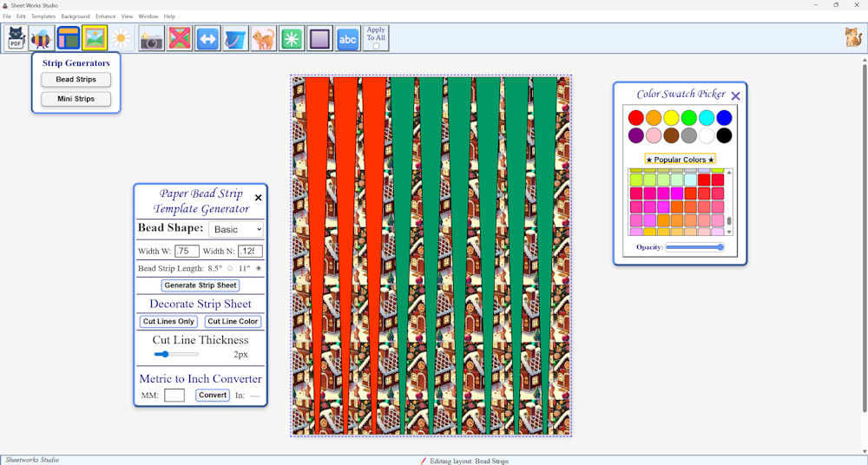Screen dimensions: 868x465
Task: Pick the yellow circle swatch
Action: [x=672, y=118]
